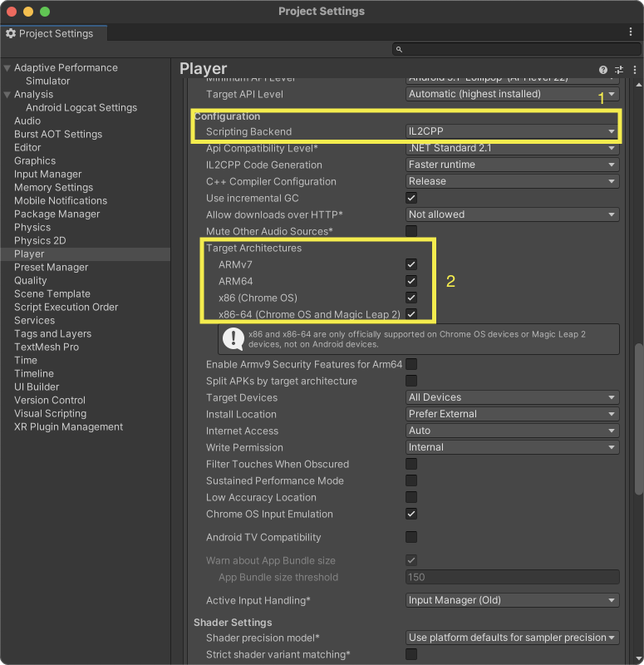Open the Player help documentation icon

[x=603, y=70]
